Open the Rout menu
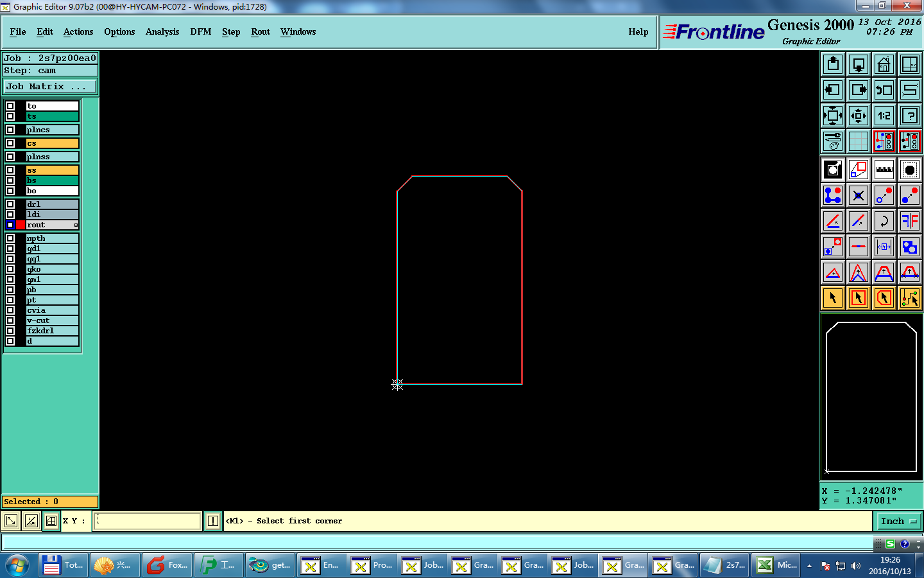 tap(261, 31)
